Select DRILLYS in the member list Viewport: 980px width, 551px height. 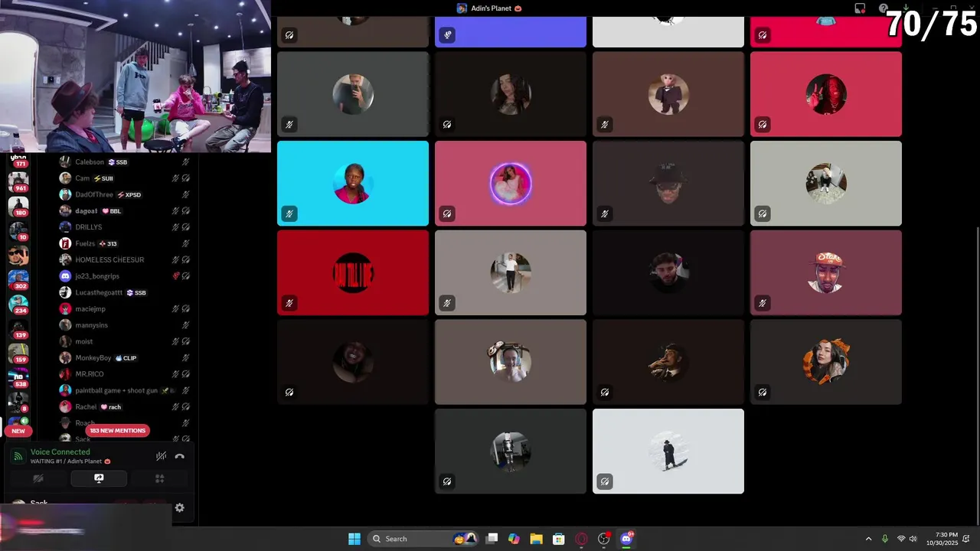point(125,227)
